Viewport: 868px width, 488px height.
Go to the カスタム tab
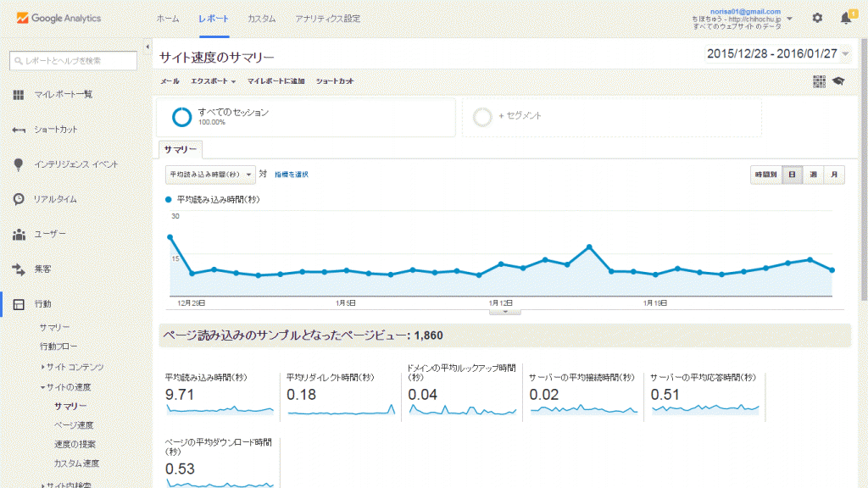click(x=261, y=18)
